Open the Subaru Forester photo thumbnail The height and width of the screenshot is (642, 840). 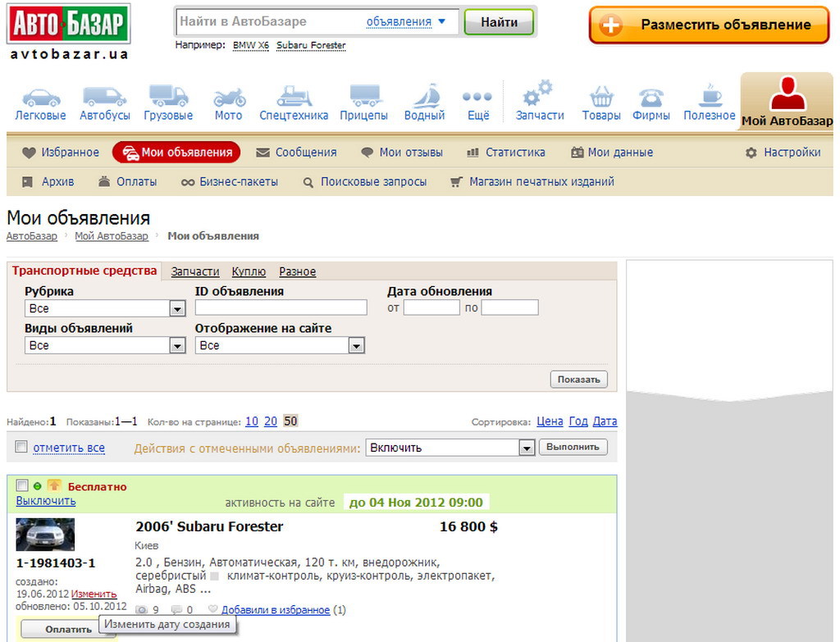coord(45,535)
